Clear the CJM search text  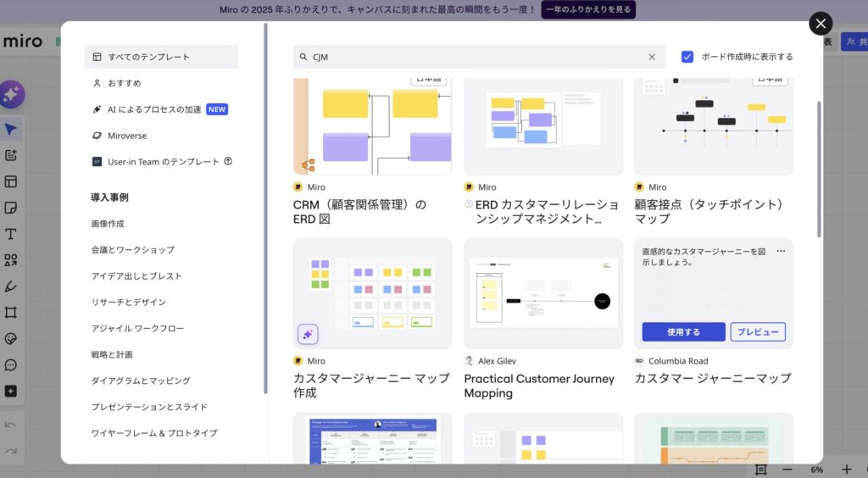coord(652,57)
